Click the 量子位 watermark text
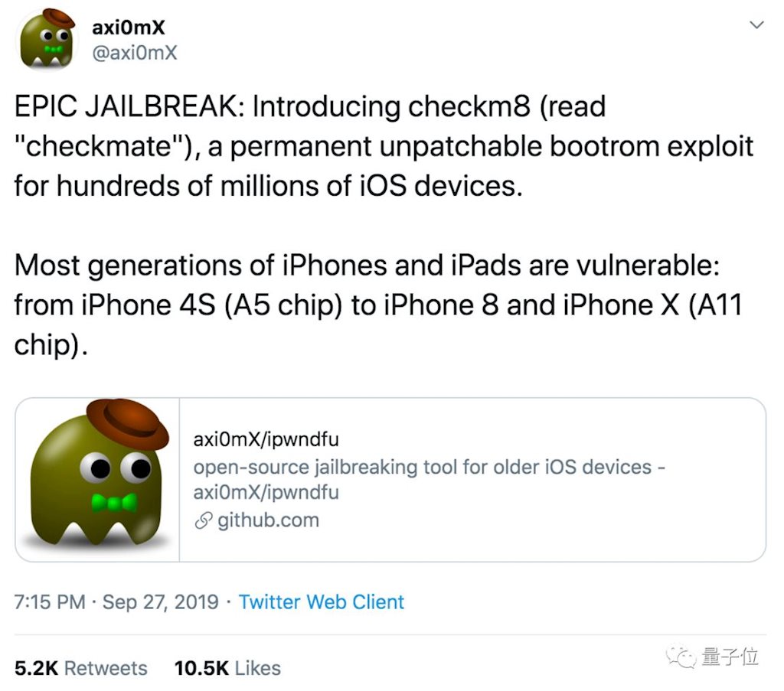The image size is (784, 691). [x=730, y=657]
